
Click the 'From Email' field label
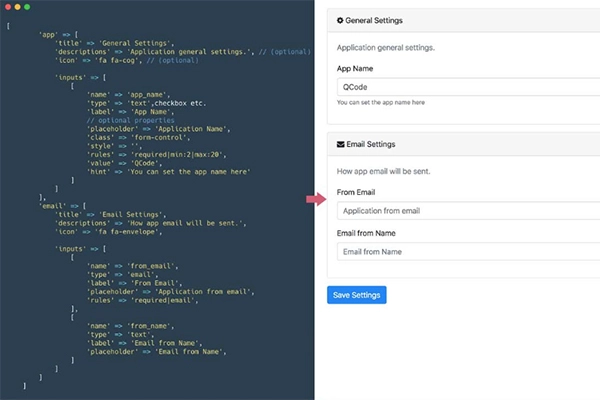[x=356, y=192]
